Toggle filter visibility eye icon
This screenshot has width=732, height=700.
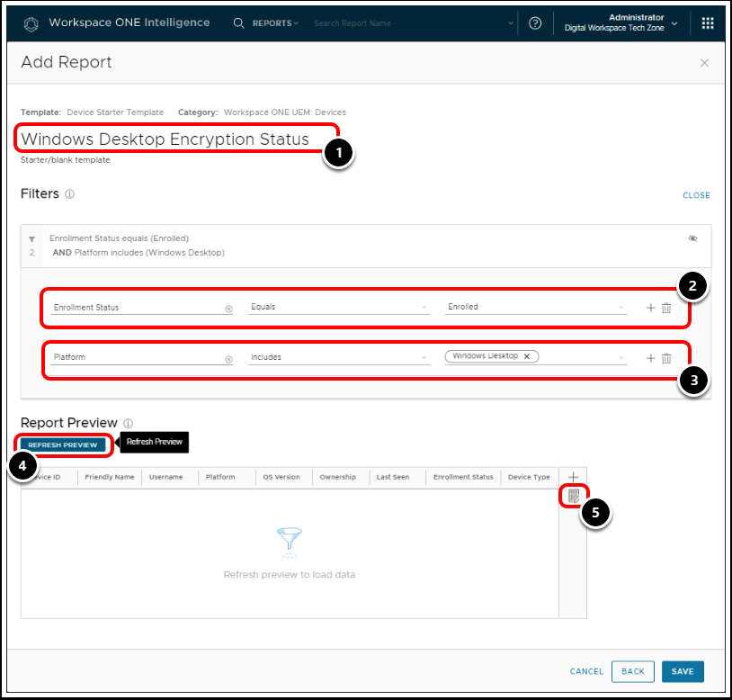692,238
